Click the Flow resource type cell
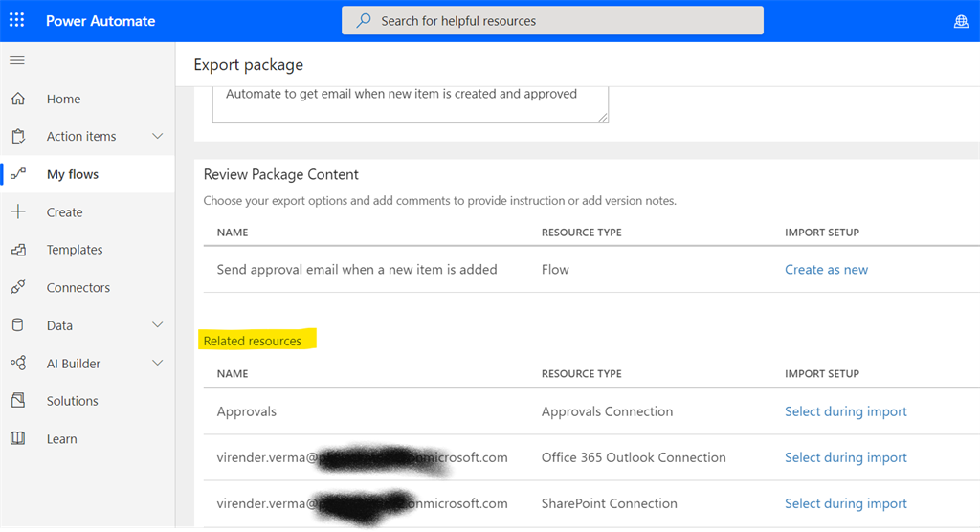980x532 pixels. point(555,270)
